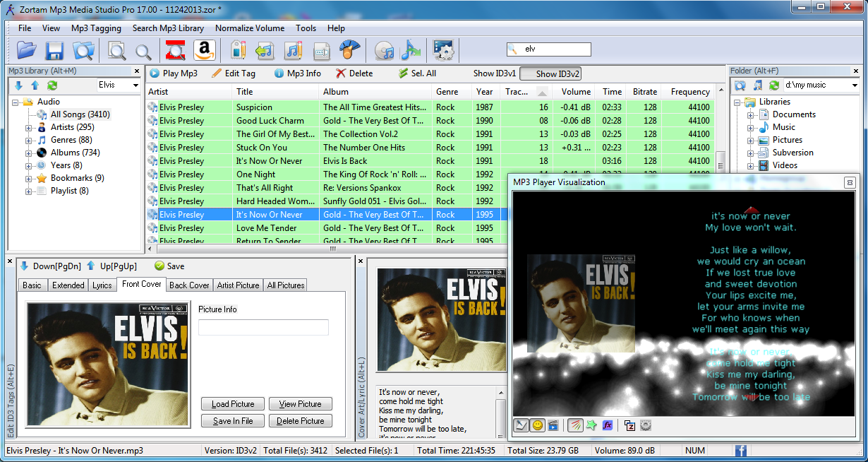
Task: Expand the Genres (88) tree node
Action: (29, 140)
